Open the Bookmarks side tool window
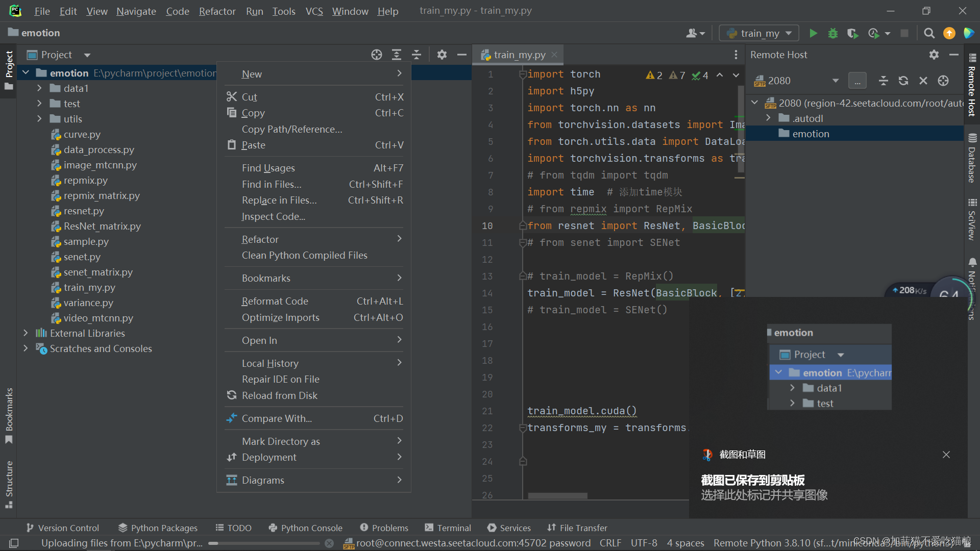 coord(9,416)
